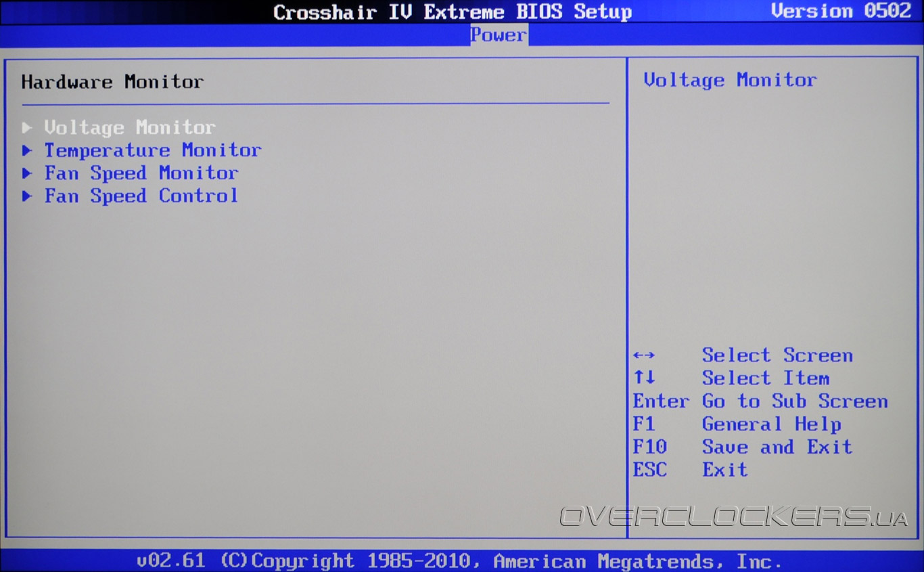Click the triangle arrow beside Fan Speed Monitor
Image resolution: width=924 pixels, height=572 pixels.
[x=27, y=173]
